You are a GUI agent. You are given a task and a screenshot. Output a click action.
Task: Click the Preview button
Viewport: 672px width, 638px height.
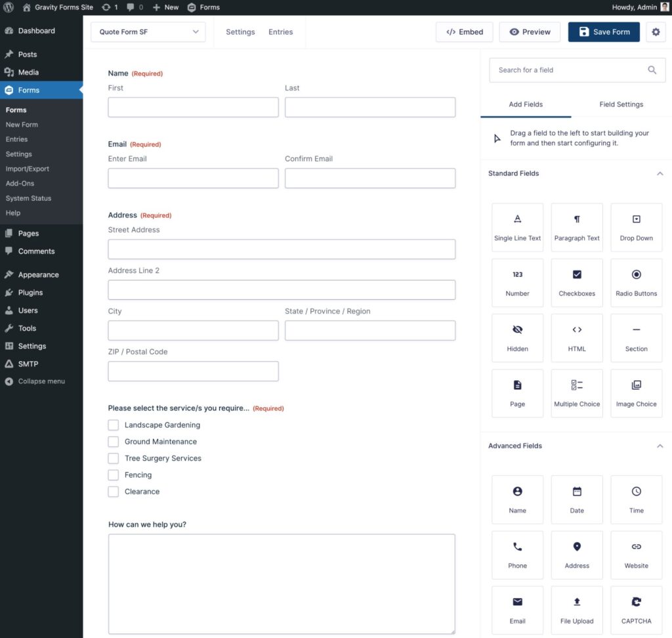coord(530,32)
